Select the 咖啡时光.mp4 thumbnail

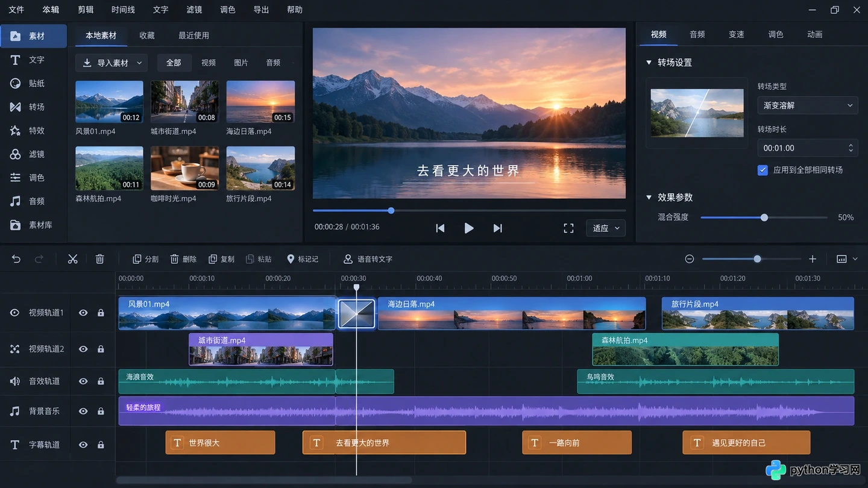pyautogui.click(x=184, y=168)
